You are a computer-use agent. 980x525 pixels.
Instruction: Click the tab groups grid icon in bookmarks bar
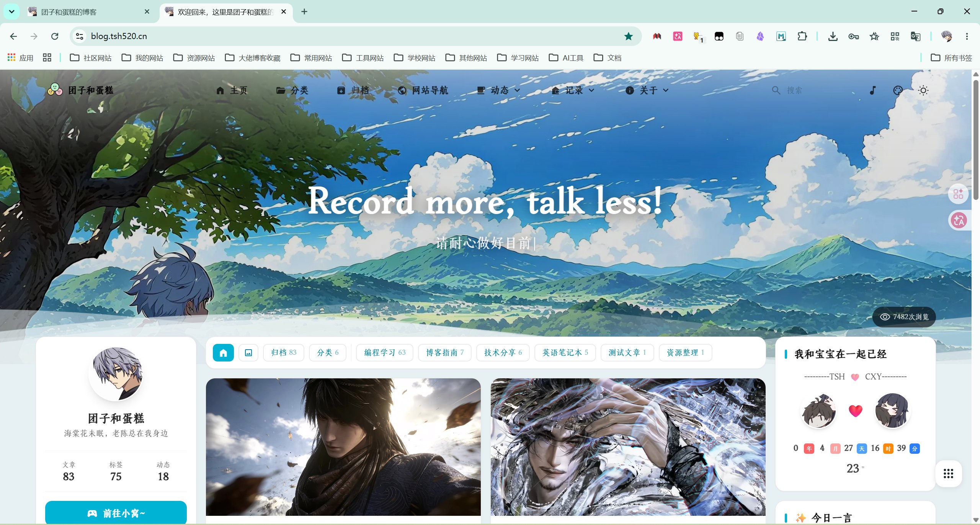click(x=47, y=58)
